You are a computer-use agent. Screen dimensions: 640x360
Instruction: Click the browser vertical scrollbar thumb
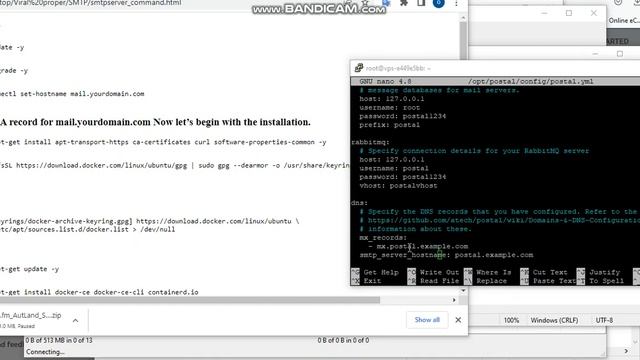click(x=463, y=41)
